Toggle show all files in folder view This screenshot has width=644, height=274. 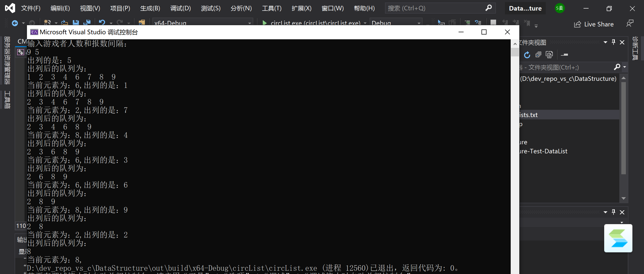click(x=549, y=55)
